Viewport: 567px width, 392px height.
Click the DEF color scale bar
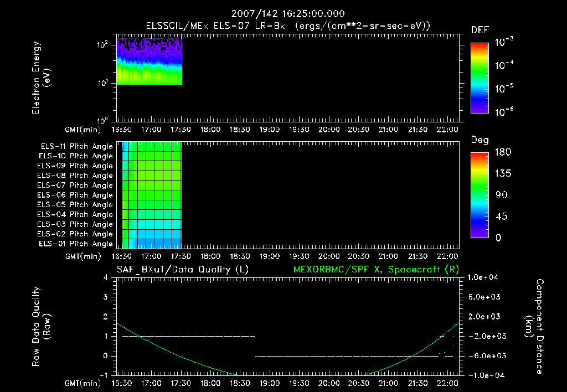(480, 78)
